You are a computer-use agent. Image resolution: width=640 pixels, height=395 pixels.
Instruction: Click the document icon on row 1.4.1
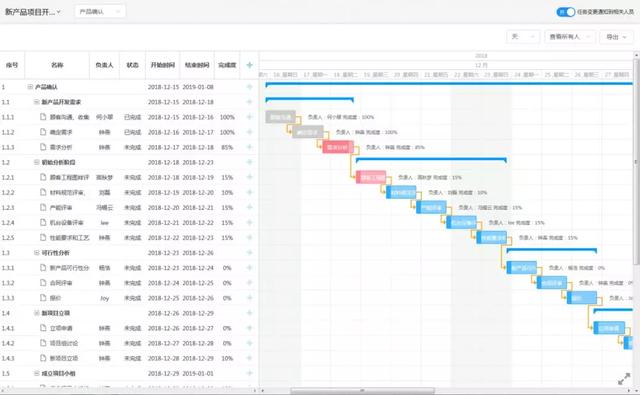(43, 328)
